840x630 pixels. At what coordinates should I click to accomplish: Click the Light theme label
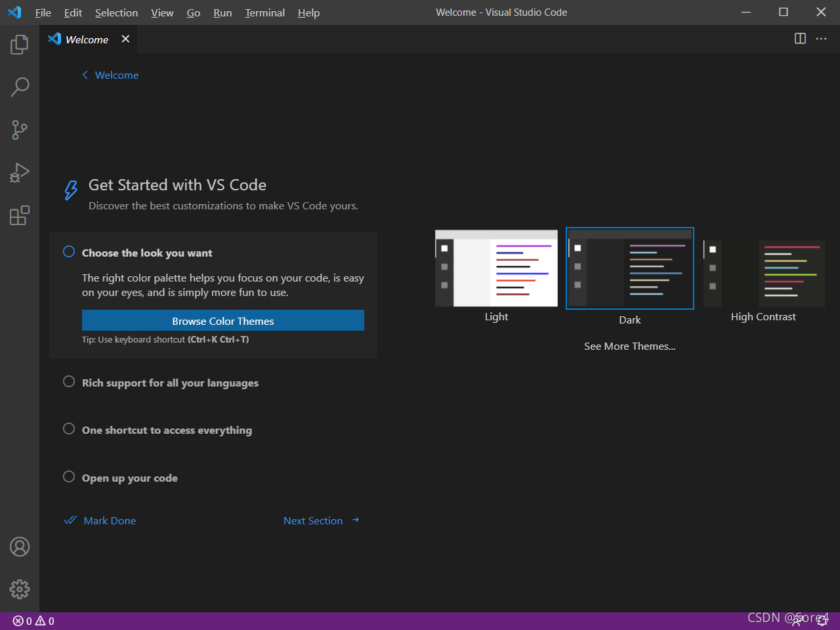pyautogui.click(x=497, y=316)
